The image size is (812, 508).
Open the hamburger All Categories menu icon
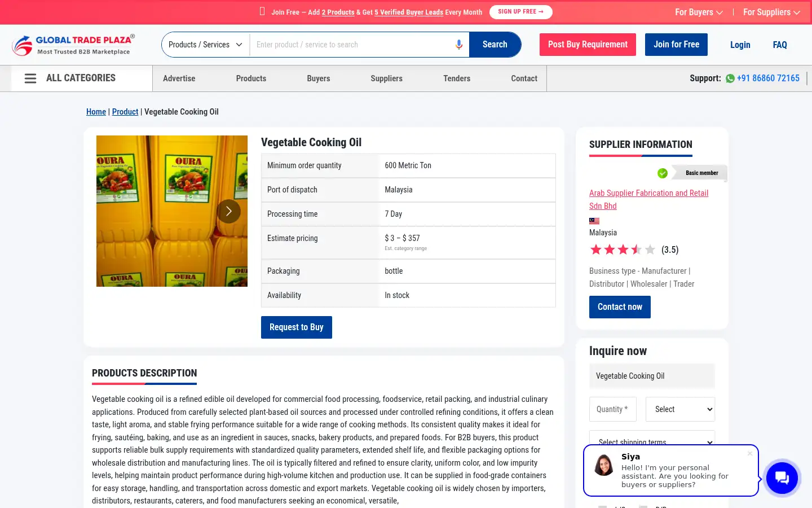tap(30, 78)
